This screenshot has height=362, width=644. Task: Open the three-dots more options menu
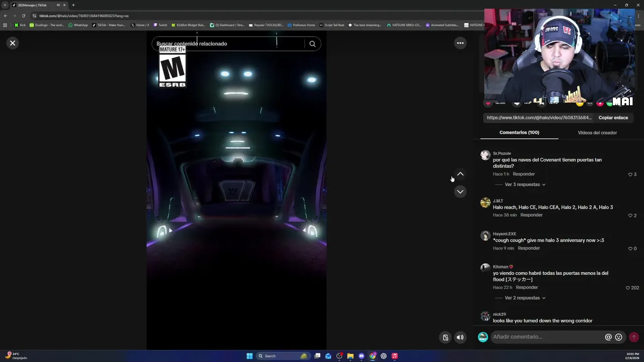pos(460,43)
